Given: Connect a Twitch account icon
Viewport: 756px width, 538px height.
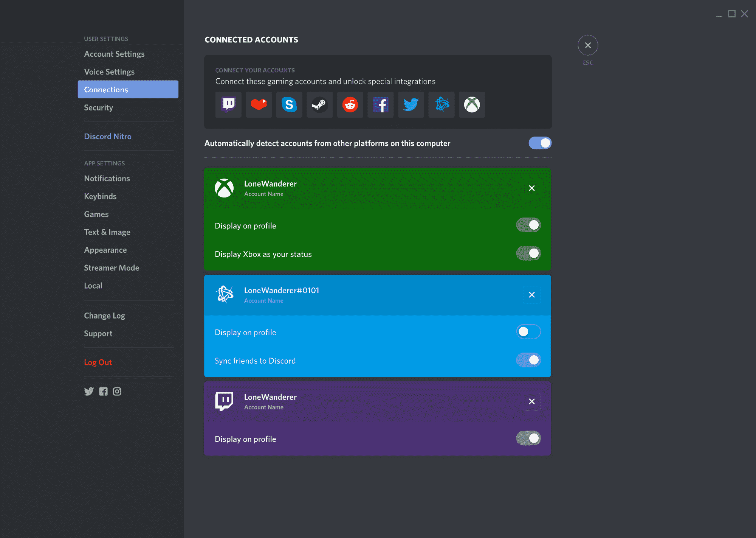Looking at the screenshot, I should [x=228, y=105].
